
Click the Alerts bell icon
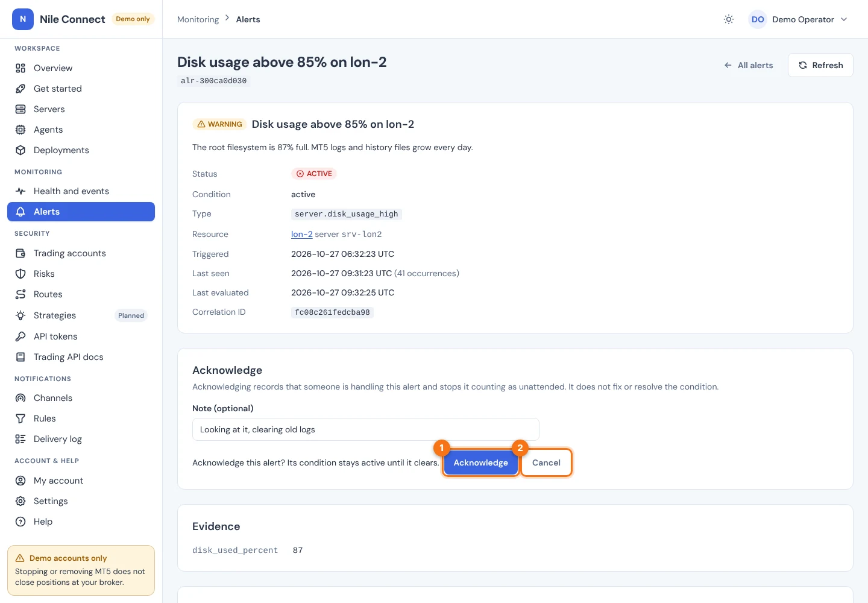coord(20,212)
